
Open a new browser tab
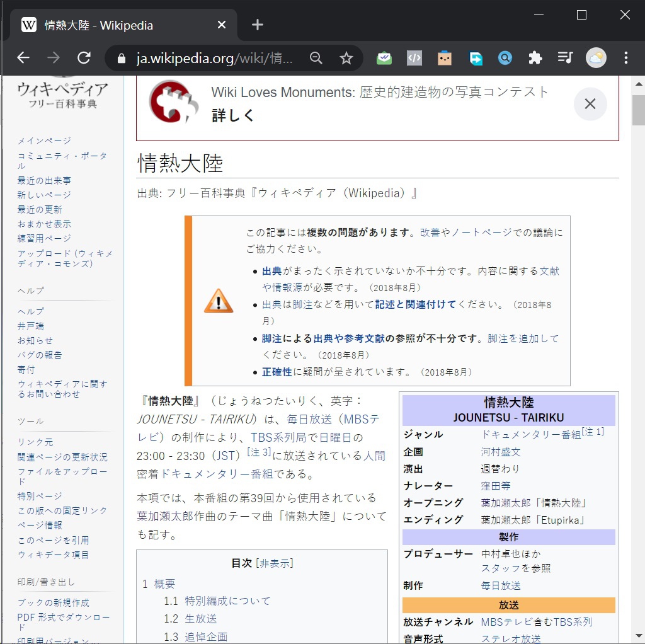(x=258, y=25)
